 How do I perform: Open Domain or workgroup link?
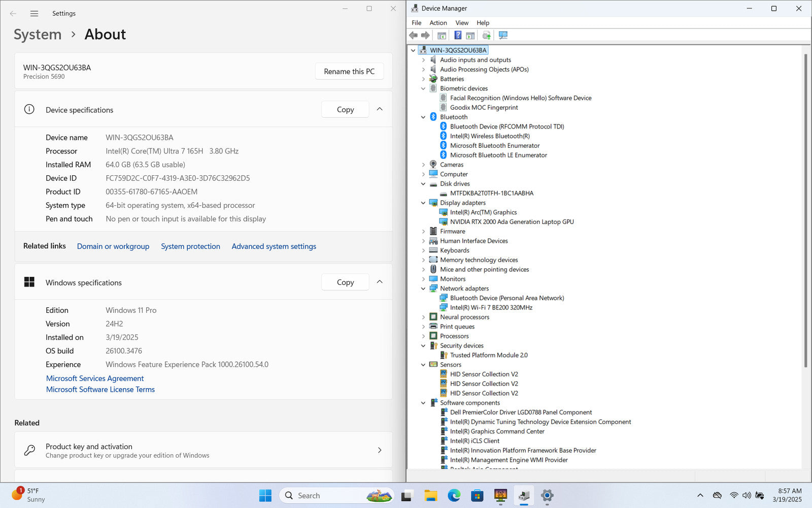pos(113,246)
